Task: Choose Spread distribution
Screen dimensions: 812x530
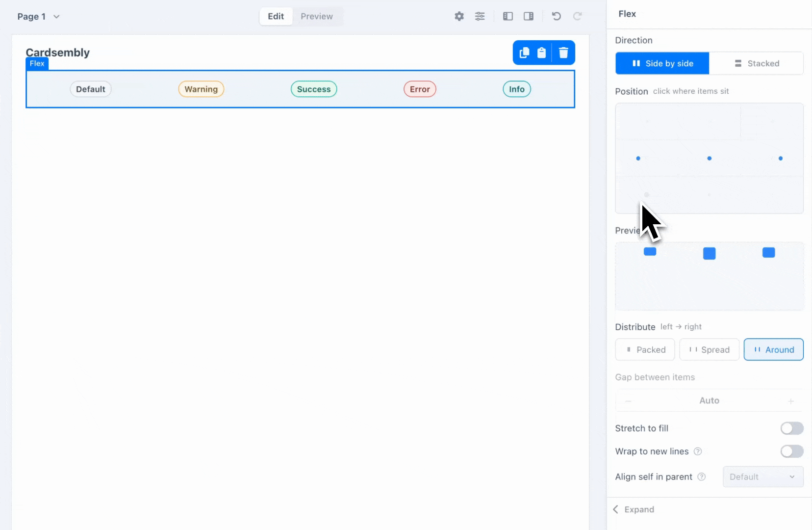Action: pyautogui.click(x=709, y=349)
